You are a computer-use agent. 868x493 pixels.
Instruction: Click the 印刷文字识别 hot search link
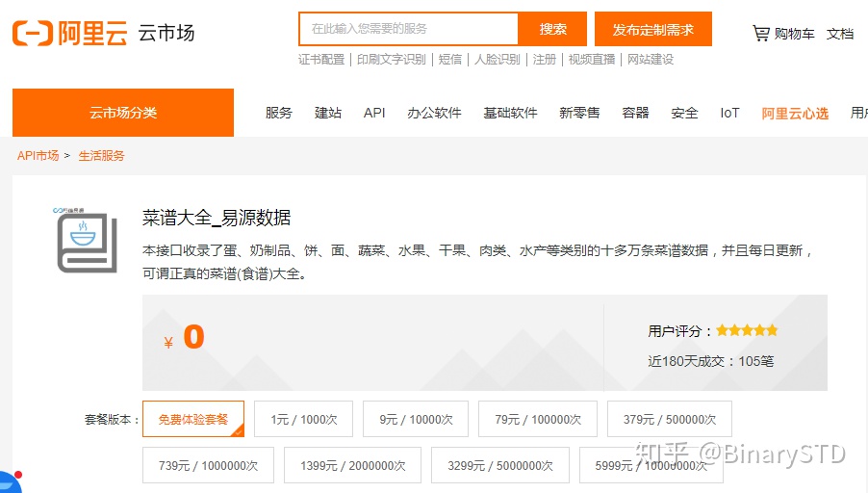click(392, 60)
